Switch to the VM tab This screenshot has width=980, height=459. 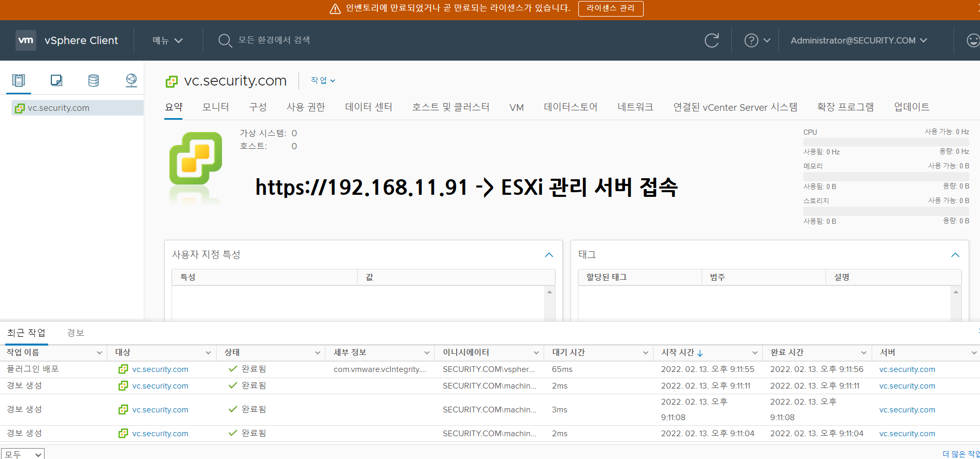click(x=516, y=107)
